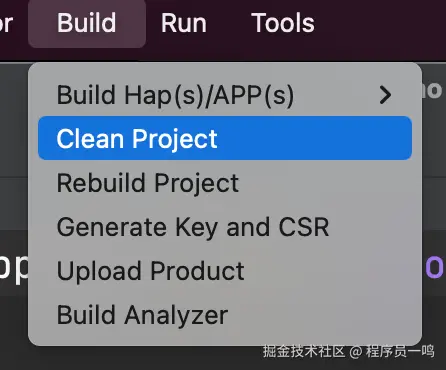This screenshot has width=446, height=370.
Task: Choose Clean Project from Build menu
Action: click(x=225, y=138)
